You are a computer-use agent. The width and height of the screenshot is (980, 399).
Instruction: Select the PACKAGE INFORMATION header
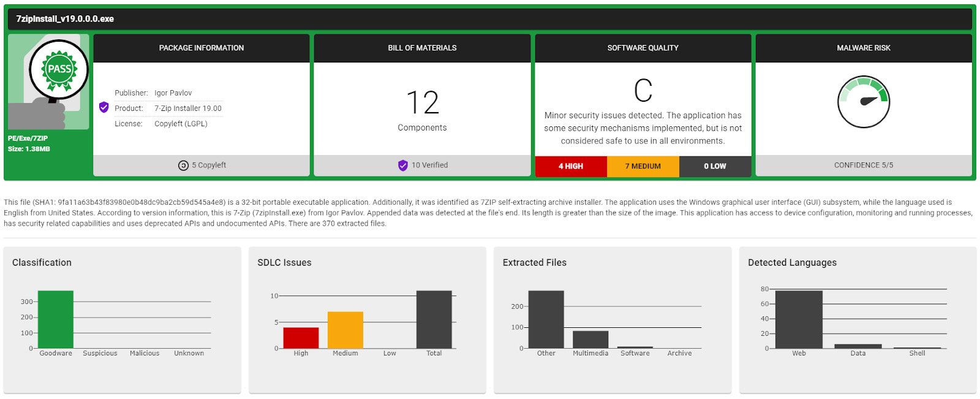click(x=202, y=48)
